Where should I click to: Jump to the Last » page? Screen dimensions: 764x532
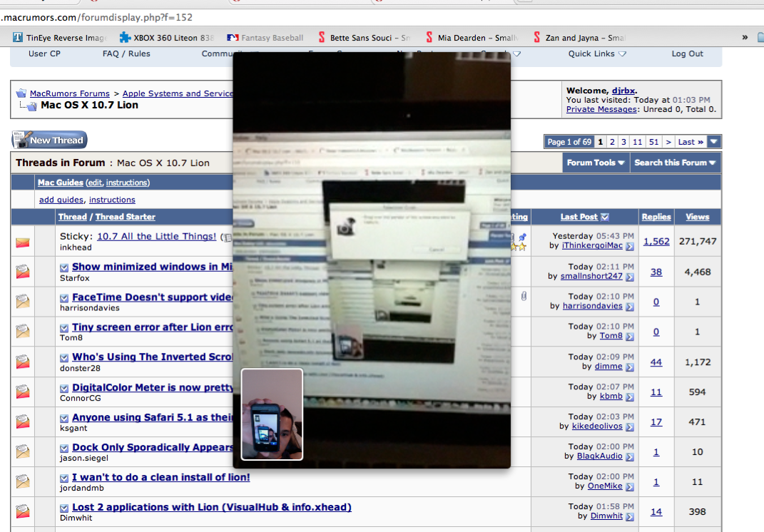(691, 142)
